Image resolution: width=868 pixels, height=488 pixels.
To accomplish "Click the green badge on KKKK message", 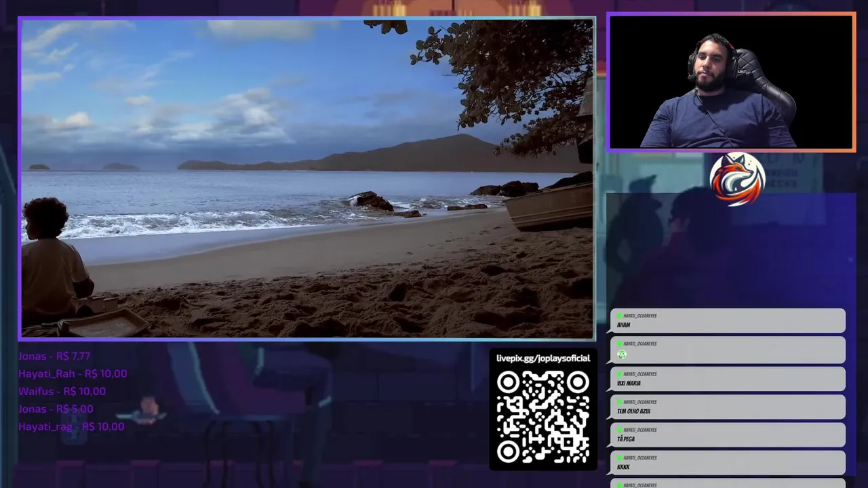I will [619, 457].
